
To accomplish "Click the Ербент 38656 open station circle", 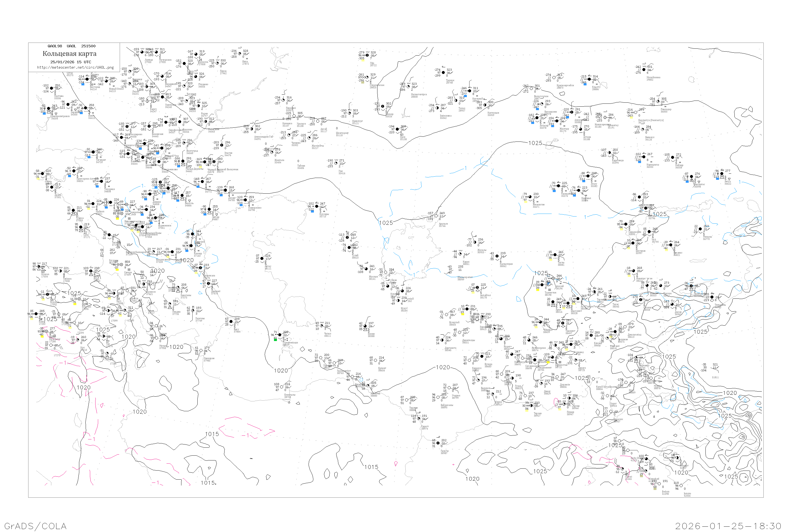I will (376, 361).
